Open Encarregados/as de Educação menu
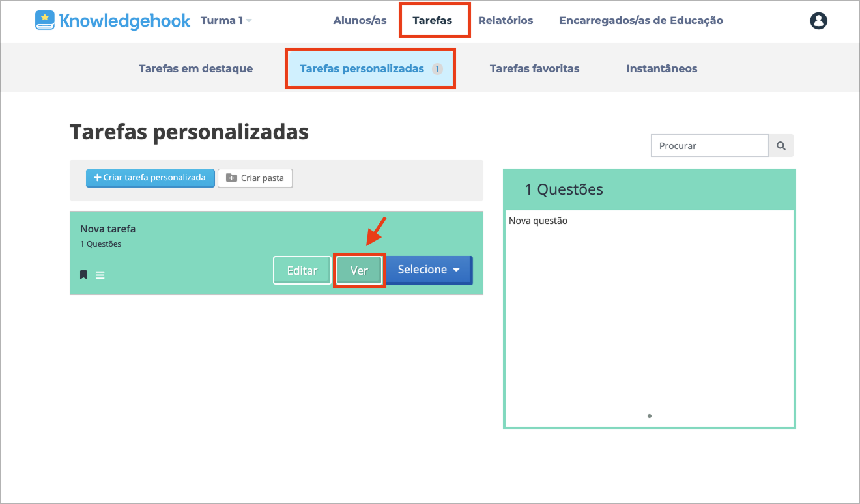The height and width of the screenshot is (504, 860). pos(641,21)
